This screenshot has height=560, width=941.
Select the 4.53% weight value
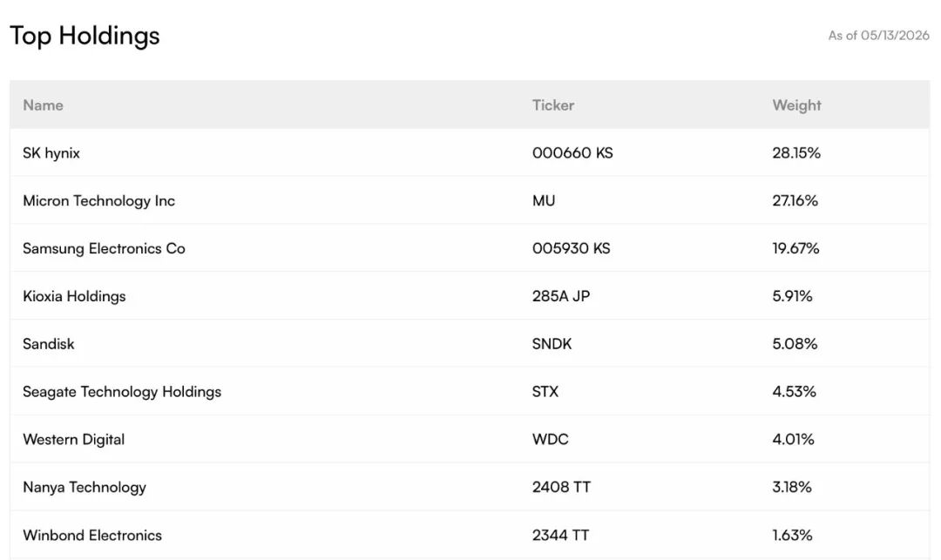(x=794, y=392)
